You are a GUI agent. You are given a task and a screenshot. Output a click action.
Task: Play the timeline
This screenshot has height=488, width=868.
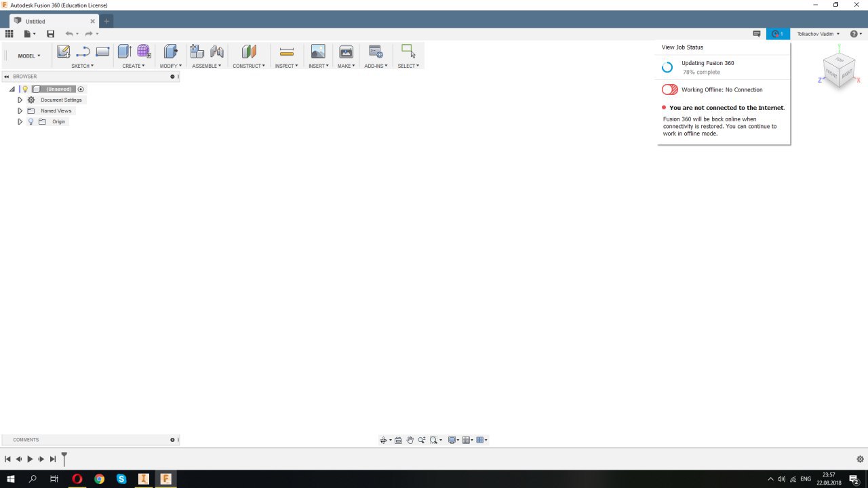[30, 459]
